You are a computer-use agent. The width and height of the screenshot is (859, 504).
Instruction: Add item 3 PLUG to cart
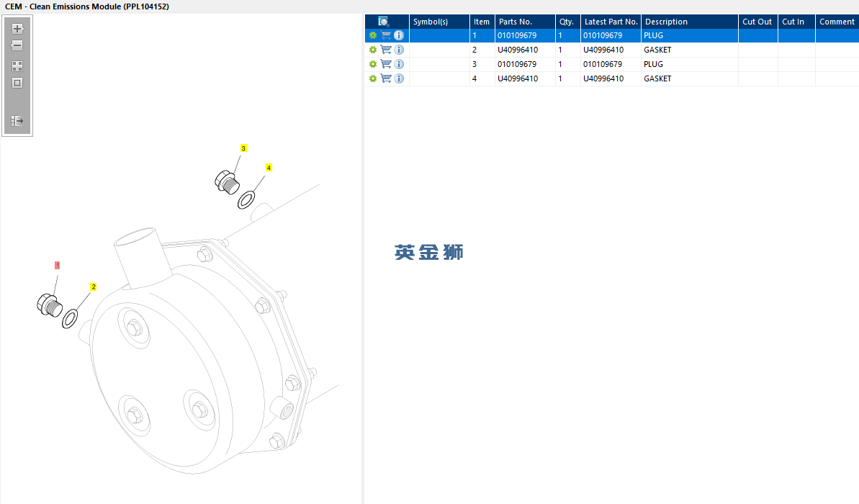click(x=386, y=64)
